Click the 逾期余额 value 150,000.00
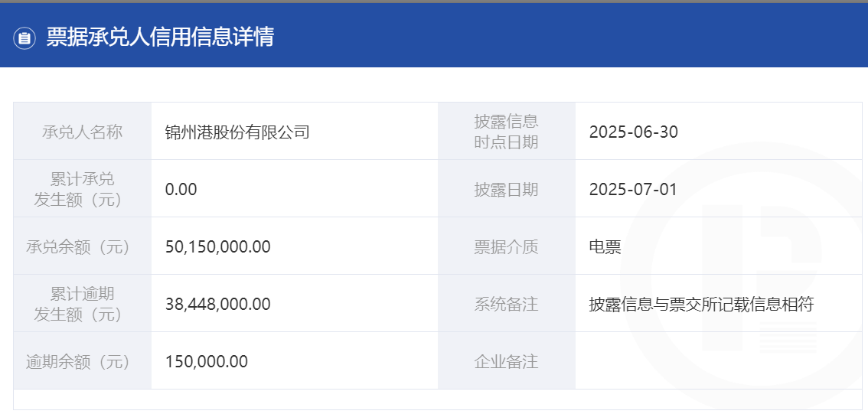 [207, 361]
